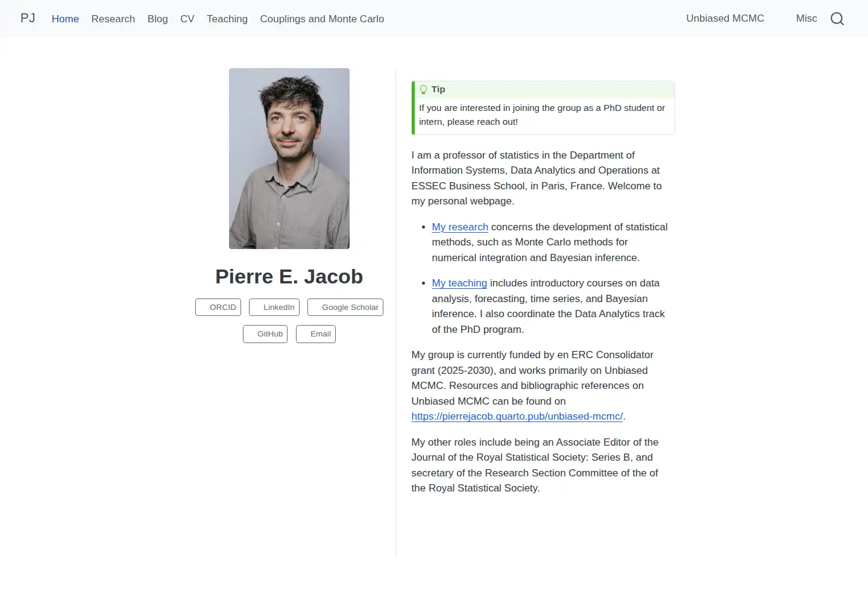Open Couplings and Monte Carlo navbar item

(322, 19)
